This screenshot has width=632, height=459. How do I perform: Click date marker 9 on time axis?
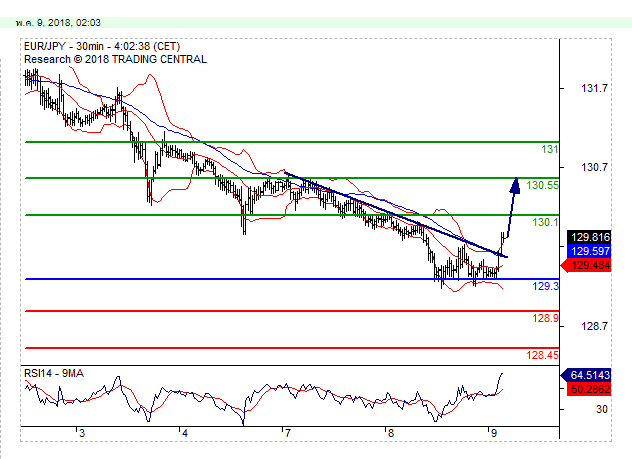pos(493,434)
